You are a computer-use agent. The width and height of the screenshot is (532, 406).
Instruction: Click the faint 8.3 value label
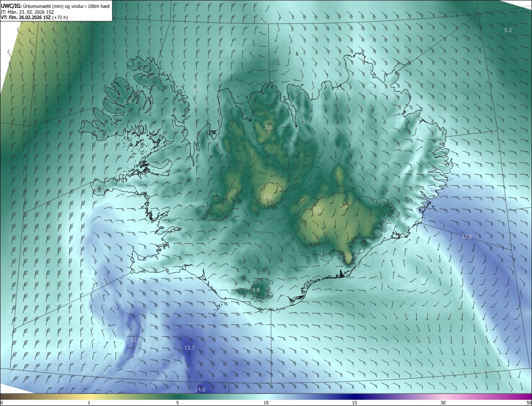[x=197, y=90]
